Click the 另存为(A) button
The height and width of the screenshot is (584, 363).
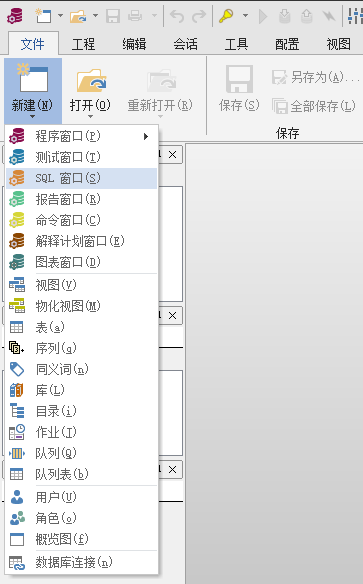point(316,77)
